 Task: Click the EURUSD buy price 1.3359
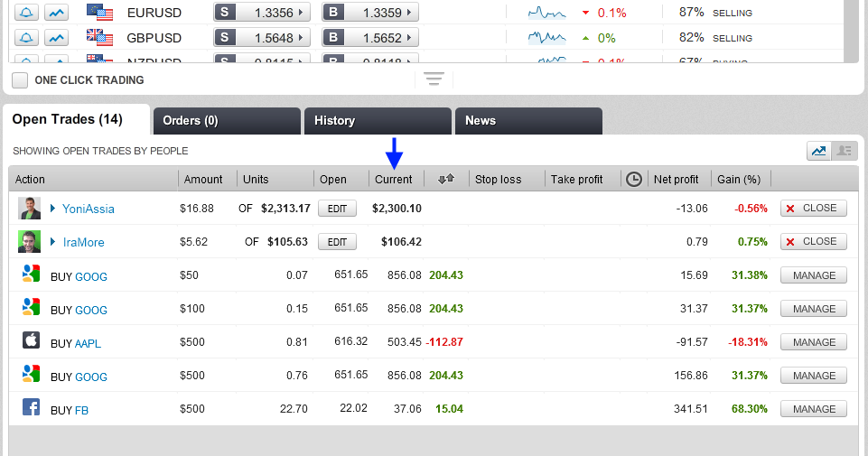pyautogui.click(x=370, y=12)
